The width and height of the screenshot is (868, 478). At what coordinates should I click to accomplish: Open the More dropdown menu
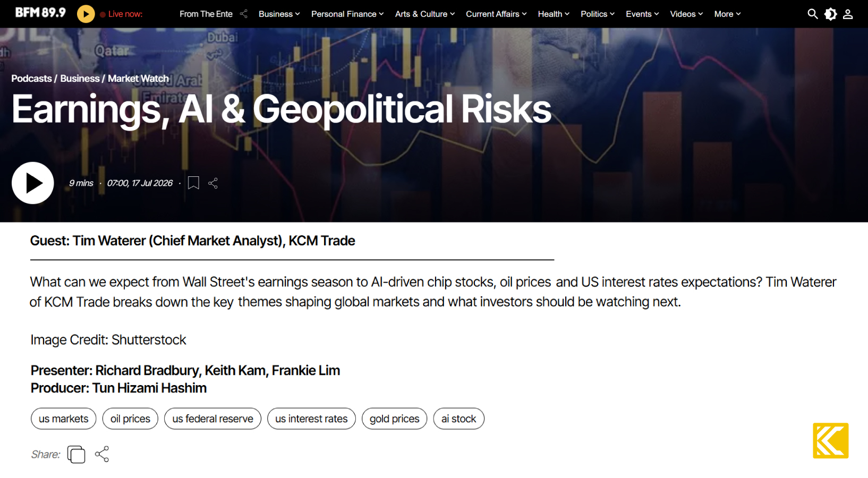(x=727, y=14)
